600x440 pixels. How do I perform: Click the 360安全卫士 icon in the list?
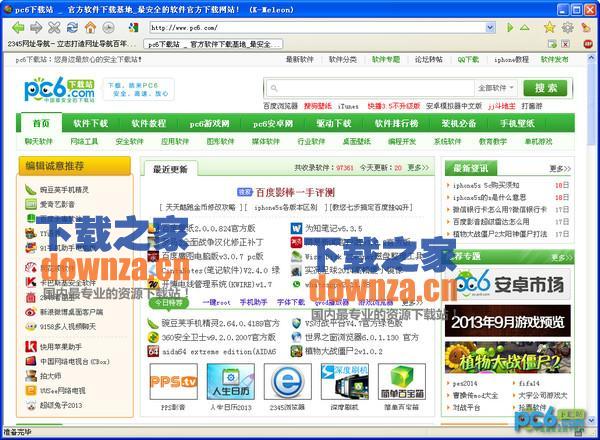[x=153, y=337]
